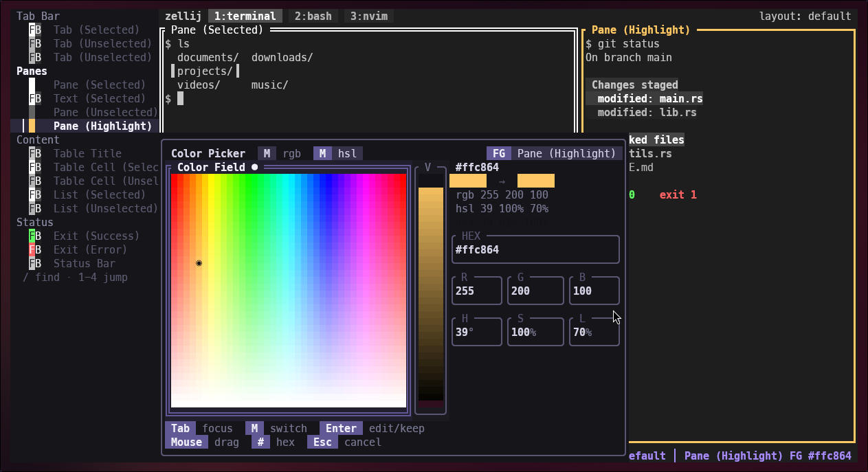The width and height of the screenshot is (868, 472).
Task: Switch the color picker to hsl mode
Action: [x=338, y=153]
